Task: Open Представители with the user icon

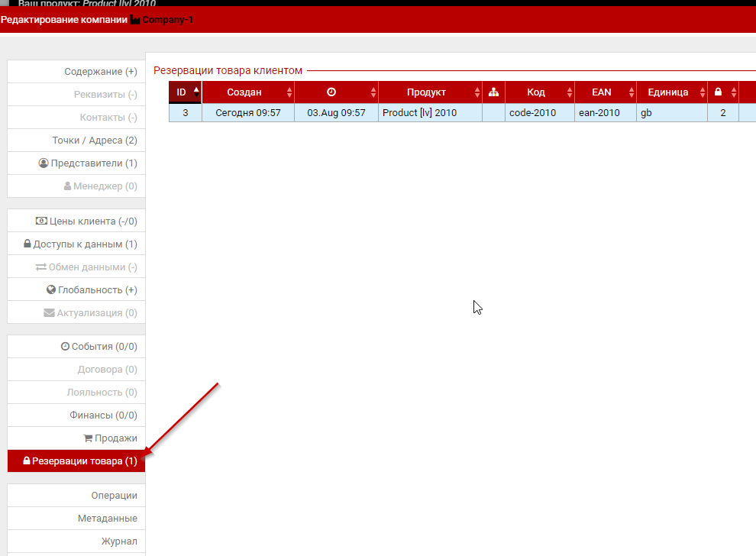Action: [87, 163]
